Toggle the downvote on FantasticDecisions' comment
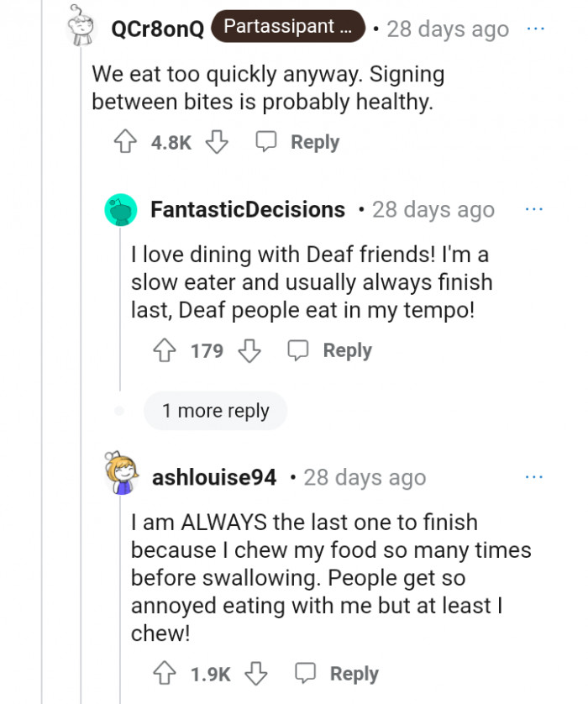 point(249,350)
